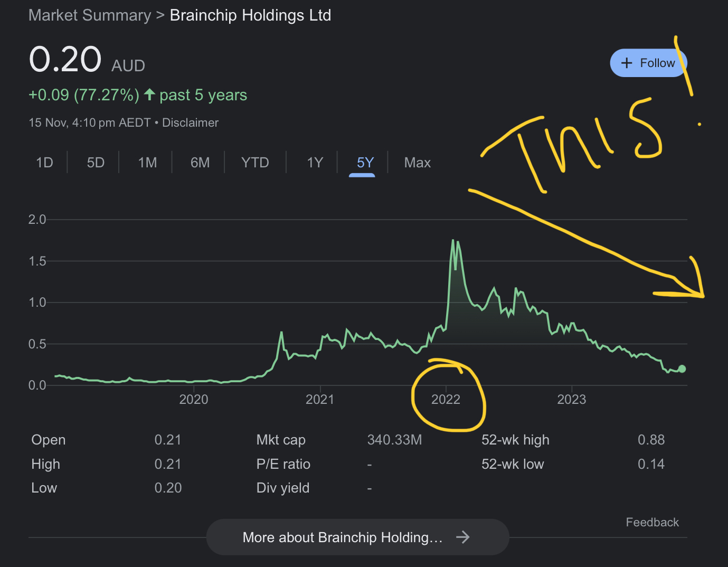728x567 pixels.
Task: Click the arrow icon beside More about Brainchip
Action: click(x=462, y=537)
